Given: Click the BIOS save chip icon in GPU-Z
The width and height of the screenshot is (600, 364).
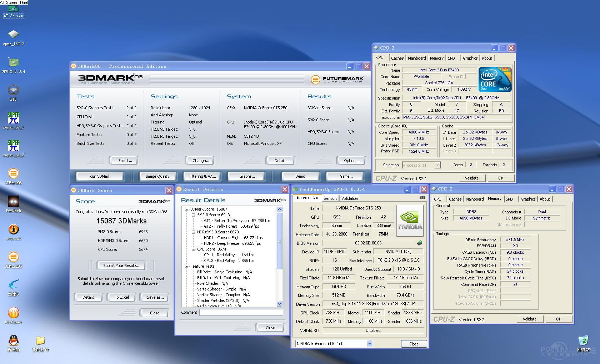Looking at the screenshot, I should point(420,243).
